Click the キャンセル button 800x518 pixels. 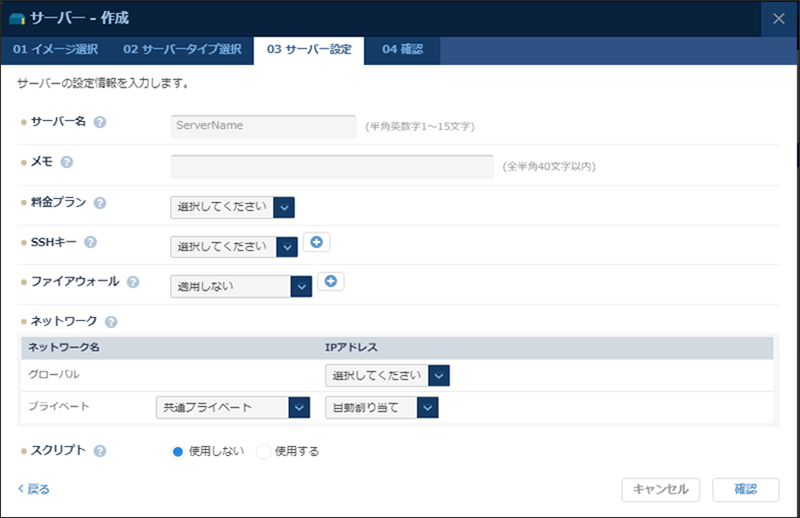[661, 489]
